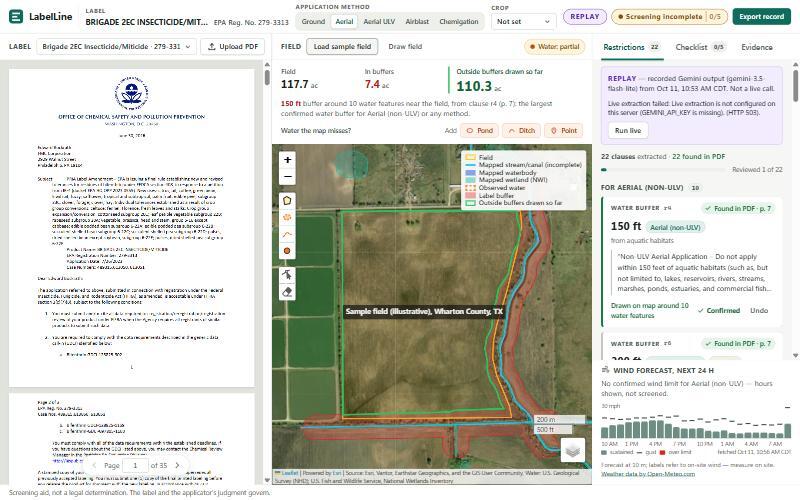Zoom out on the field map
The height and width of the screenshot is (500, 800).
(x=287, y=177)
